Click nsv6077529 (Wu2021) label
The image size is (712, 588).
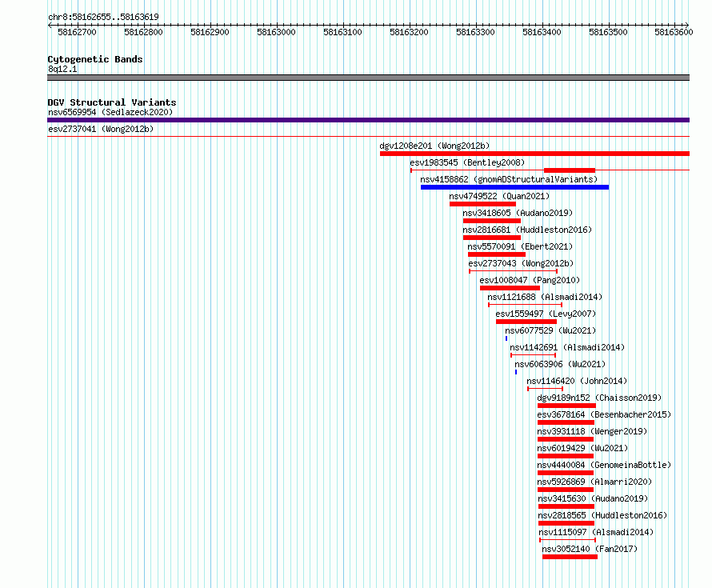pos(550,330)
